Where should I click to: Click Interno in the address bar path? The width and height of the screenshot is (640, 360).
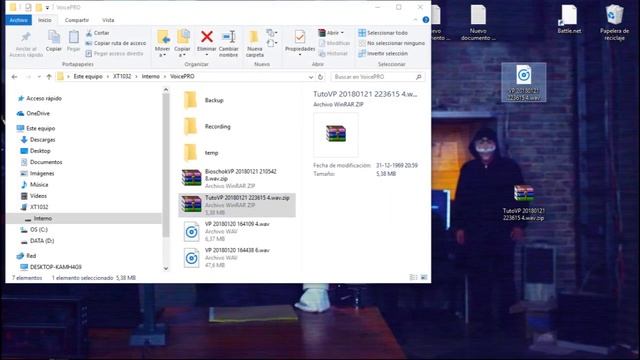(151, 76)
